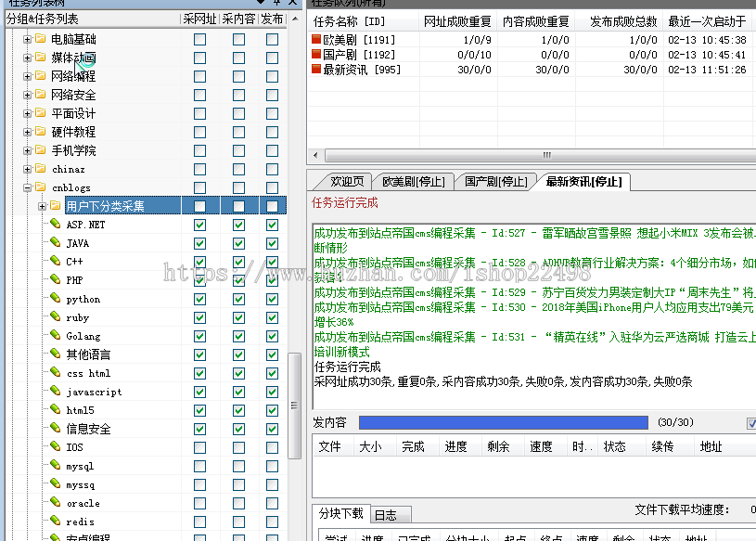Image resolution: width=756 pixels, height=541 pixels.
Task: Click the 最近一次启动于 column header
Action: pyautogui.click(x=709, y=21)
